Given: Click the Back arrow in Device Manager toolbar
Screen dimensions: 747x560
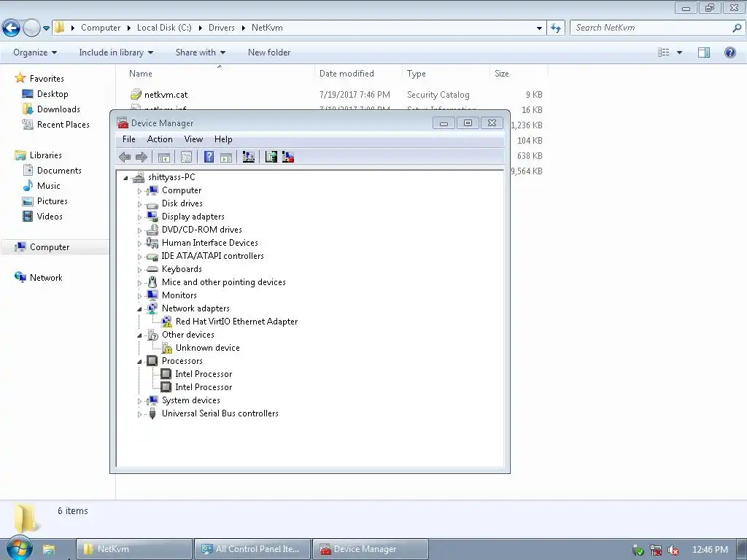Looking at the screenshot, I should click(x=125, y=157).
